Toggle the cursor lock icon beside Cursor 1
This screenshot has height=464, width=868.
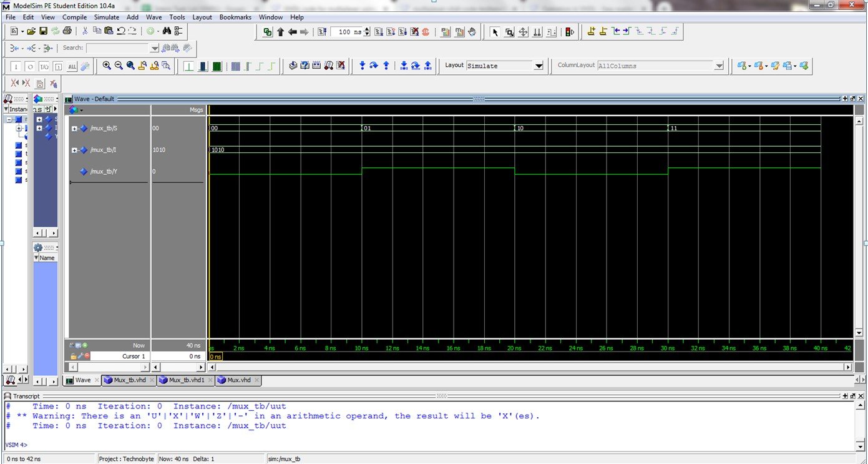coord(73,356)
